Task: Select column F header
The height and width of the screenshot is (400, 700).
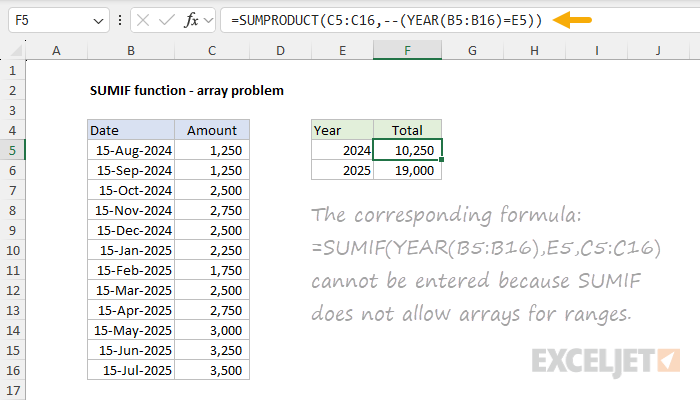Action: pos(408,50)
